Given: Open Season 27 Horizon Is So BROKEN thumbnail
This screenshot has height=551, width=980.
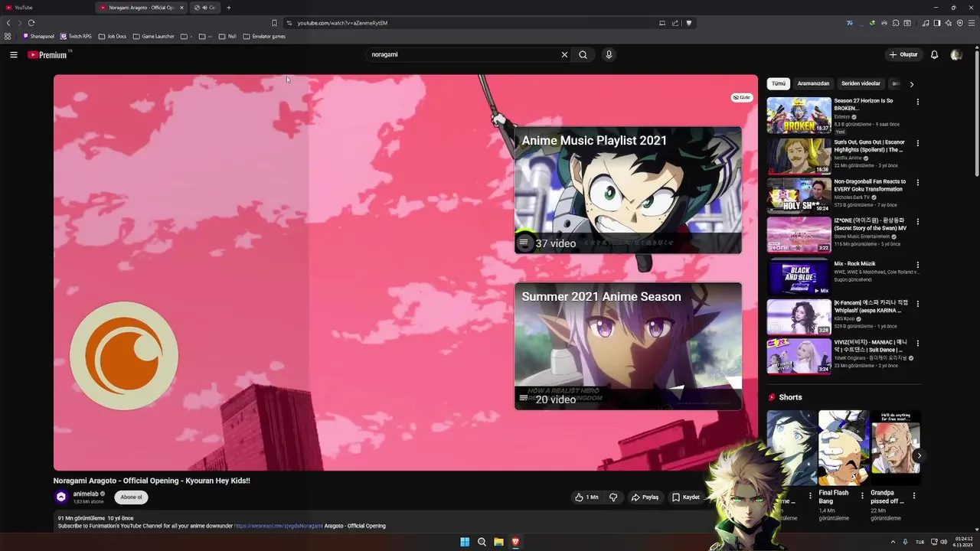Looking at the screenshot, I should (x=799, y=116).
